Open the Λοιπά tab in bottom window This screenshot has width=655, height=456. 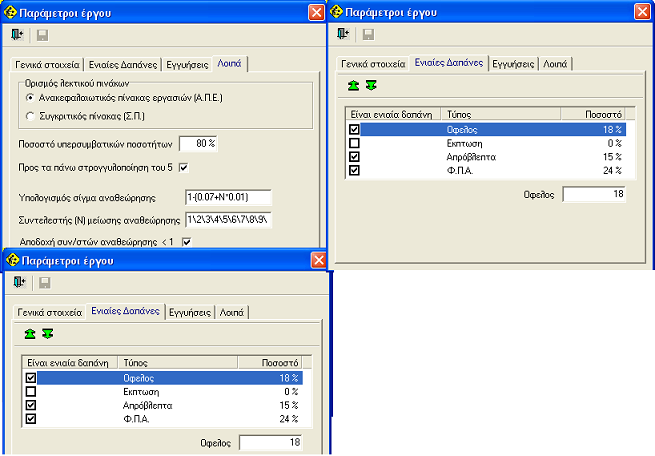click(x=231, y=311)
